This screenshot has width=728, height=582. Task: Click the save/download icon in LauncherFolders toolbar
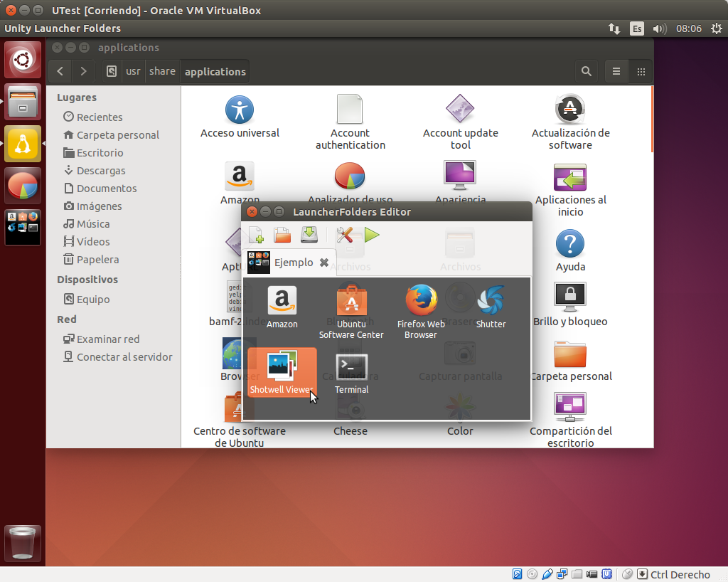[x=309, y=235]
